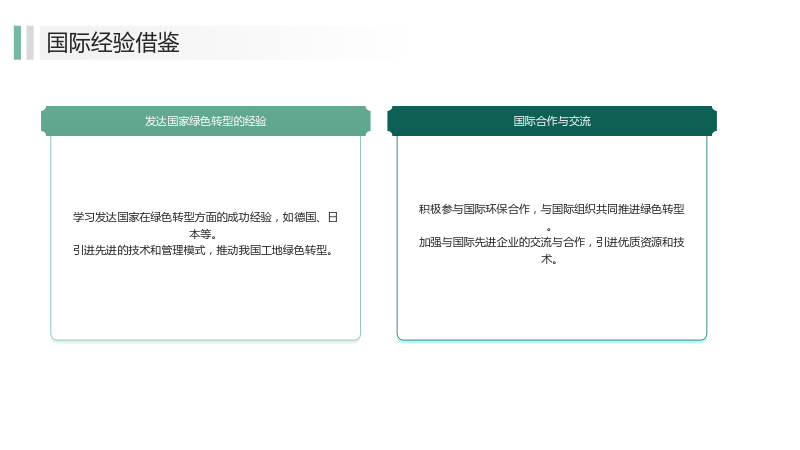This screenshot has height=450, width=800.
Task: Click the slide title 国际经验借鉴
Action: tap(113, 42)
